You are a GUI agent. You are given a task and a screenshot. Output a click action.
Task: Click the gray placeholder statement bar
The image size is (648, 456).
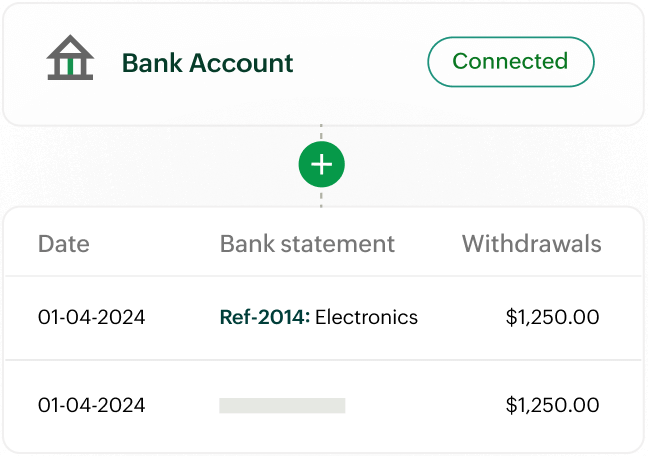tap(282, 405)
